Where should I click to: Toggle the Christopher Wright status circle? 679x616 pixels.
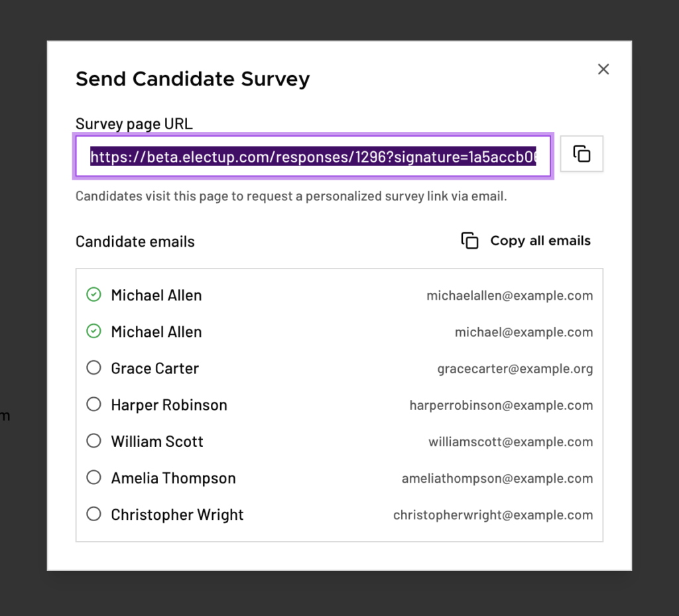click(94, 514)
